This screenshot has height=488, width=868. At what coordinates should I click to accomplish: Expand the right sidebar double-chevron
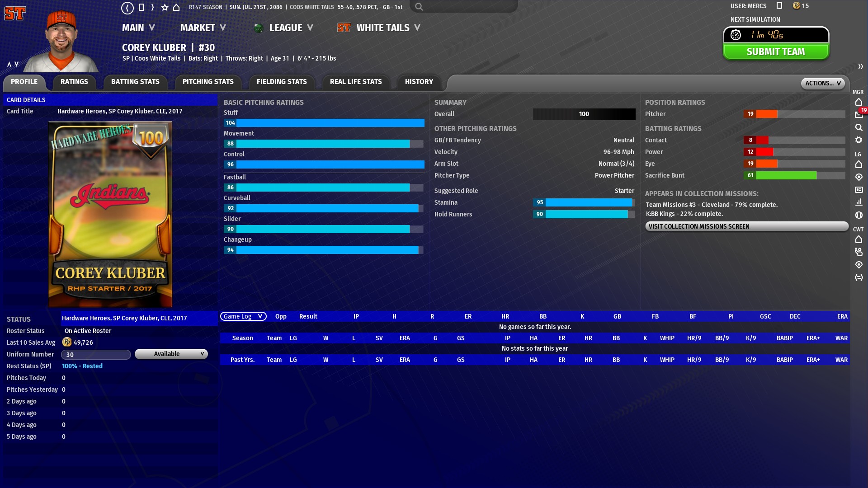coord(860,66)
